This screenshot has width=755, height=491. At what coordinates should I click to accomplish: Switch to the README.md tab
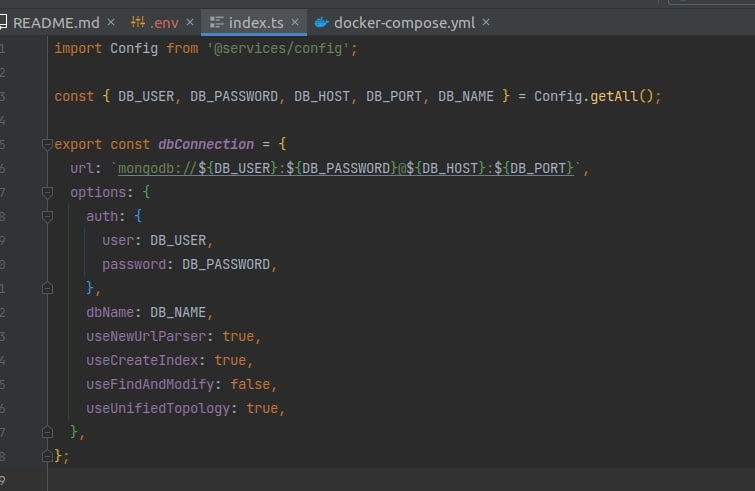pos(56,23)
